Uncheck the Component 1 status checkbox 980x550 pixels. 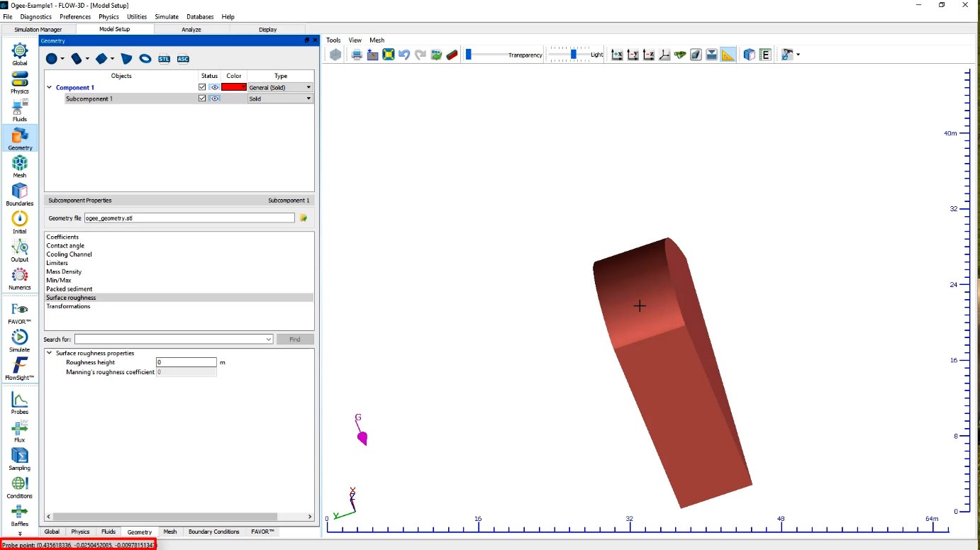click(x=202, y=87)
